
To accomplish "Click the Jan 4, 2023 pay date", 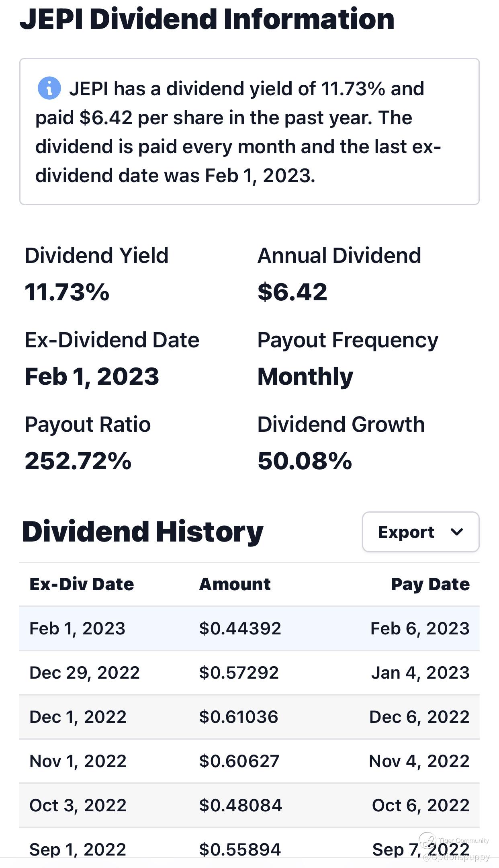I will [x=420, y=673].
